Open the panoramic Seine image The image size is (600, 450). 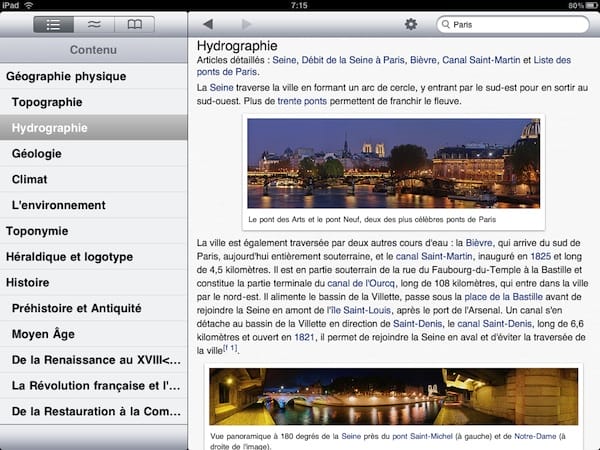[x=393, y=397]
